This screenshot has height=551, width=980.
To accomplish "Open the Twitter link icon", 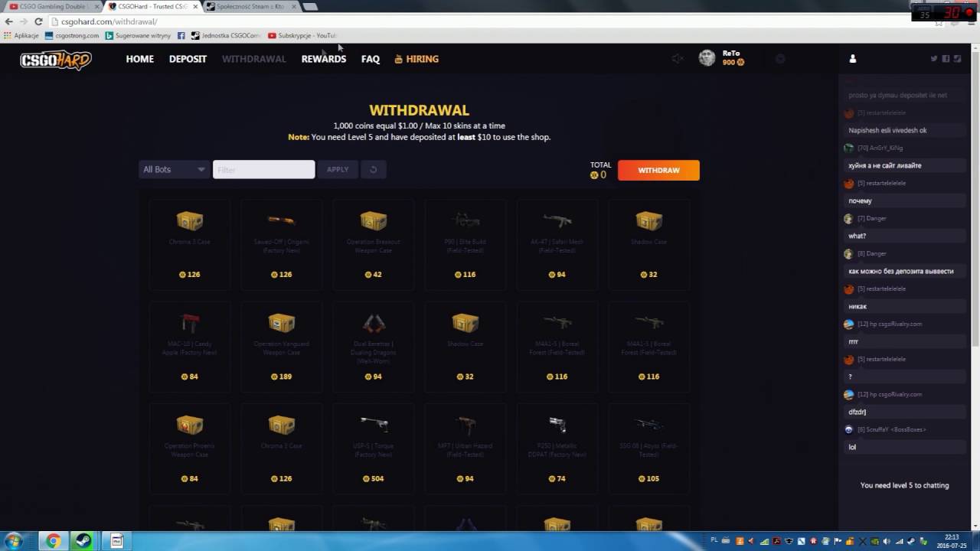I will [934, 59].
